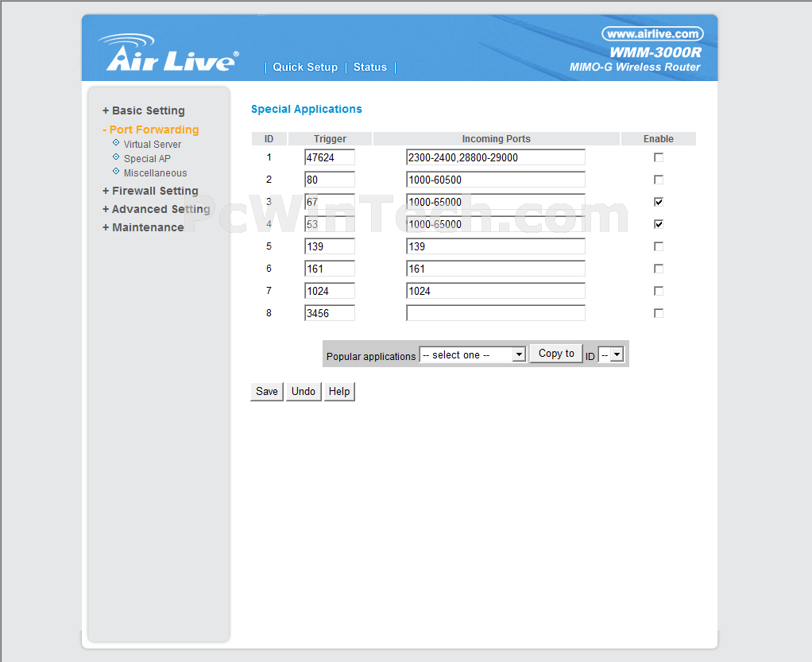
Task: Go to the Status page
Action: tap(370, 68)
